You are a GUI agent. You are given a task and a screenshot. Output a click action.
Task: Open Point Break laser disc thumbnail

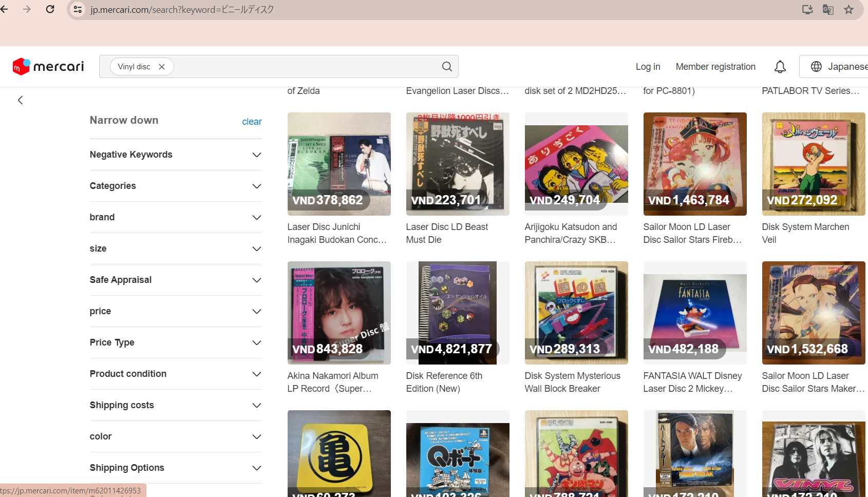click(x=695, y=453)
